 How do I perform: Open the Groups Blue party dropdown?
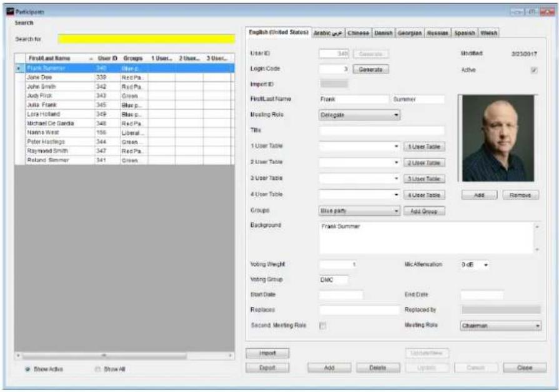[359, 211]
